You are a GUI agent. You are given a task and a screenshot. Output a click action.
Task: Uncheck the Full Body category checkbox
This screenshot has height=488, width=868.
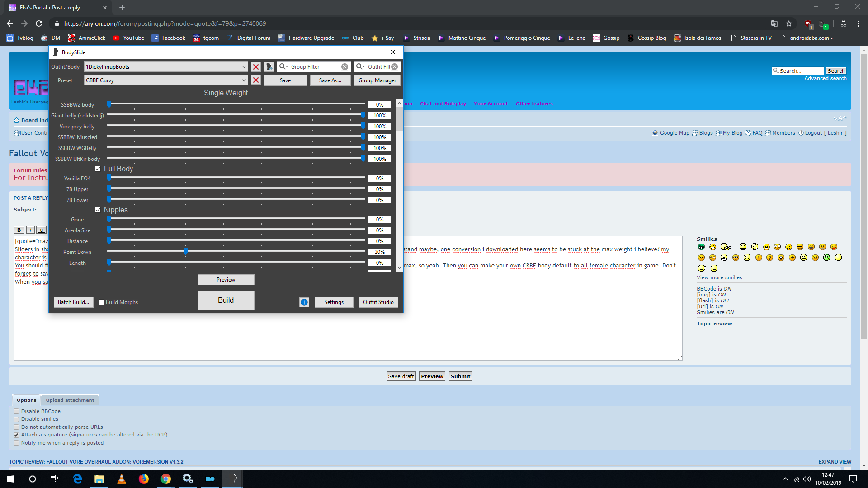point(98,169)
